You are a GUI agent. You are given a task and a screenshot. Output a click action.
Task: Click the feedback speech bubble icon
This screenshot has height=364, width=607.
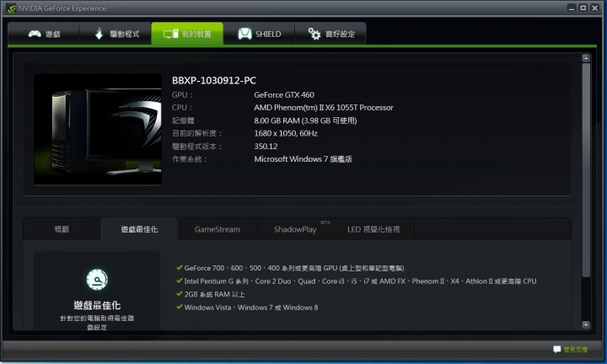pos(556,350)
